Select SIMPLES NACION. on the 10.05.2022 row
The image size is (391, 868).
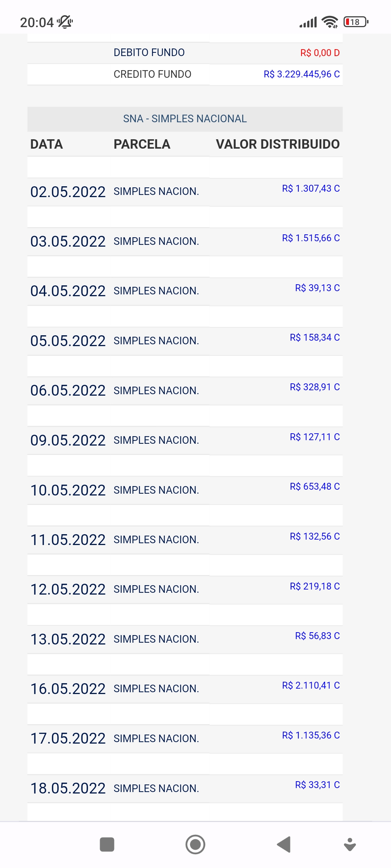pyautogui.click(x=156, y=490)
